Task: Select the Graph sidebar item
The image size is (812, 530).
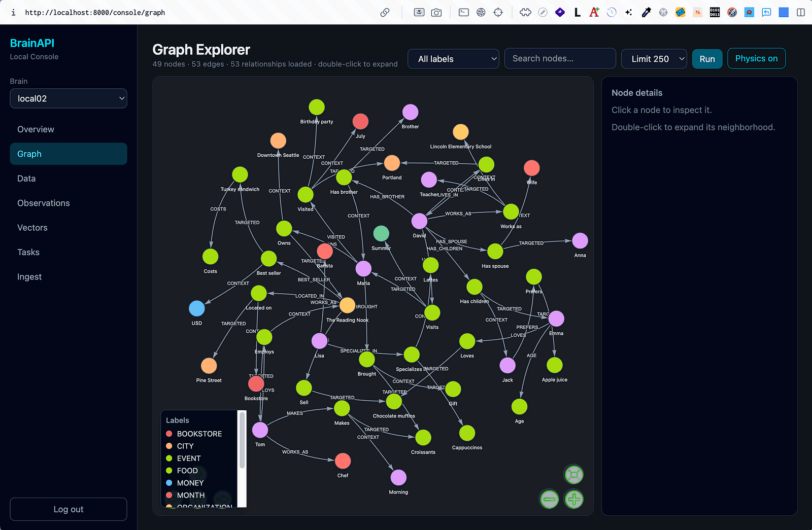Action: click(x=69, y=154)
